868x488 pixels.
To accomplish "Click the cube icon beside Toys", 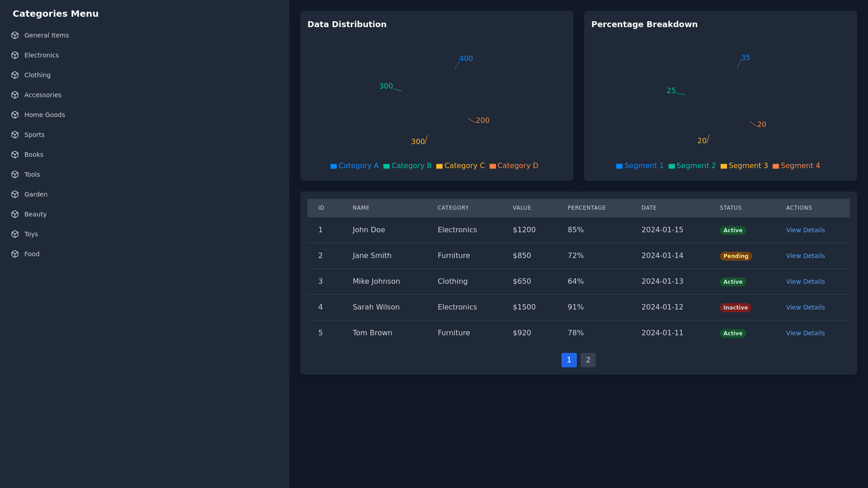I will pyautogui.click(x=15, y=234).
